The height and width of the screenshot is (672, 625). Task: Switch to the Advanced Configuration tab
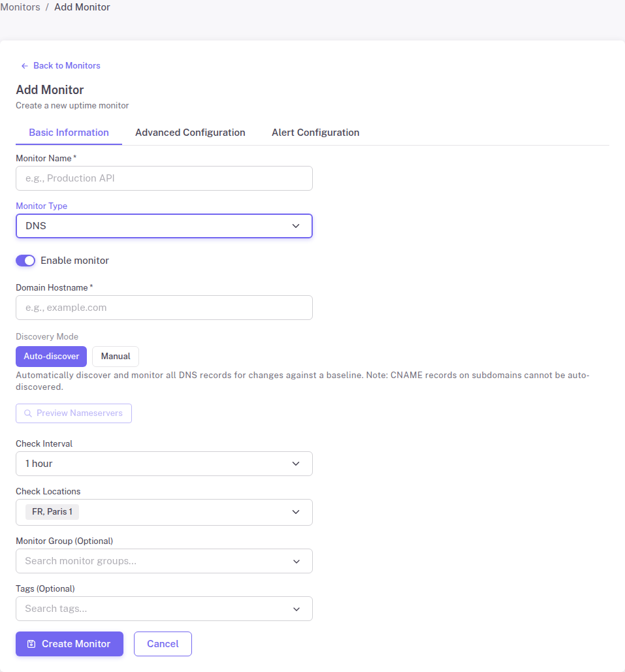[x=190, y=132]
